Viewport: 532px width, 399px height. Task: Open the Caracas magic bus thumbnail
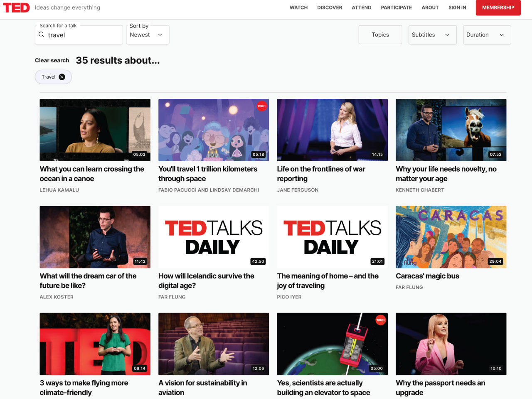pos(451,237)
